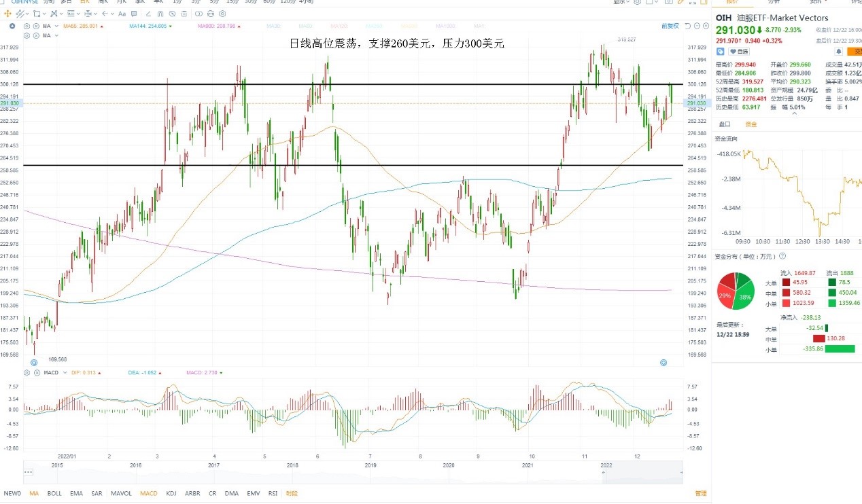Zoom in chart with plus icon
The height and width of the screenshot is (504, 862).
tap(706, 26)
